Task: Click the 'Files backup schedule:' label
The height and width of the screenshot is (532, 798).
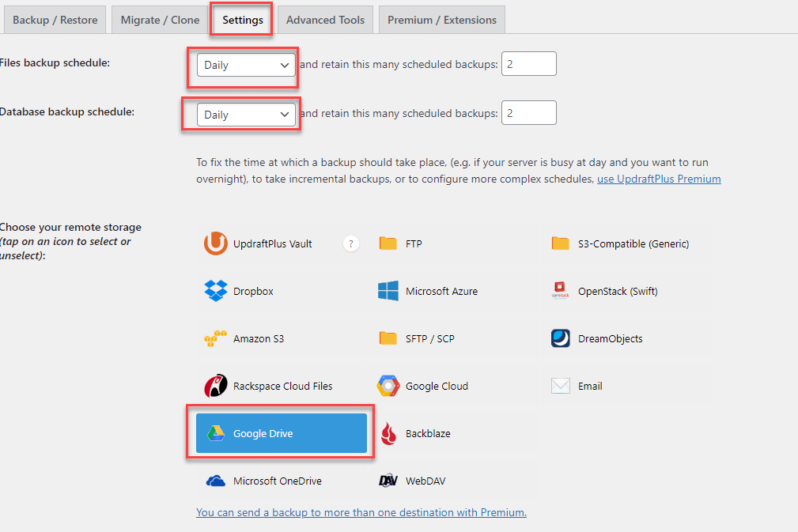Action: (55, 62)
